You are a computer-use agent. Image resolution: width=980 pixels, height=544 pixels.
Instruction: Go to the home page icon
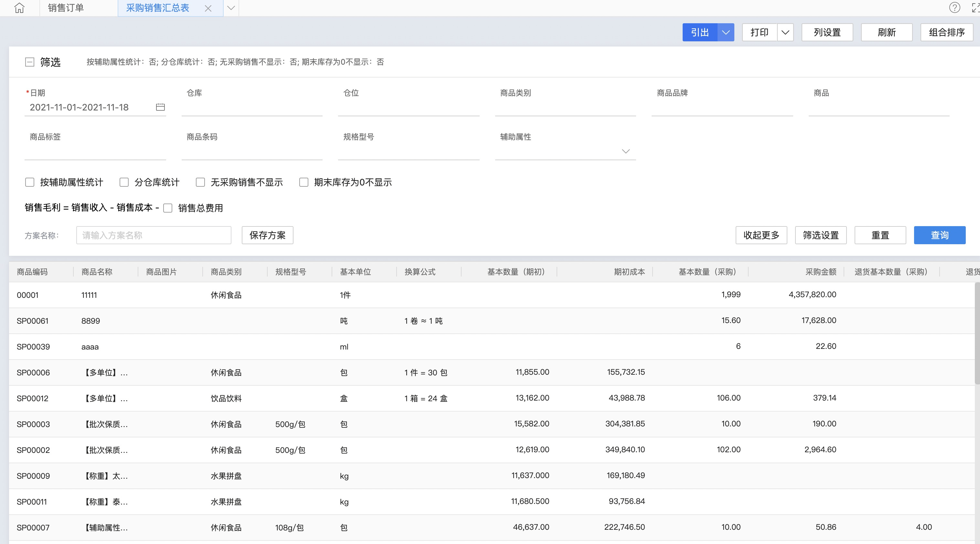[x=19, y=8]
